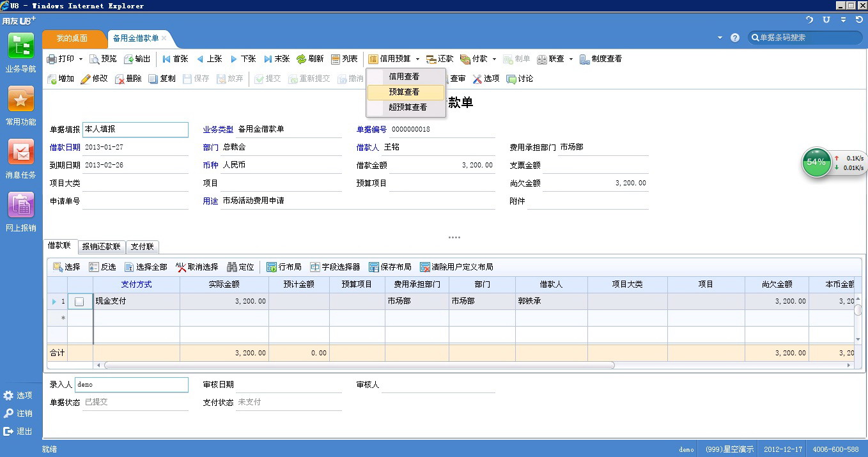Switch to the 报销还款联 tab
The width and height of the screenshot is (868, 457).
(101, 247)
